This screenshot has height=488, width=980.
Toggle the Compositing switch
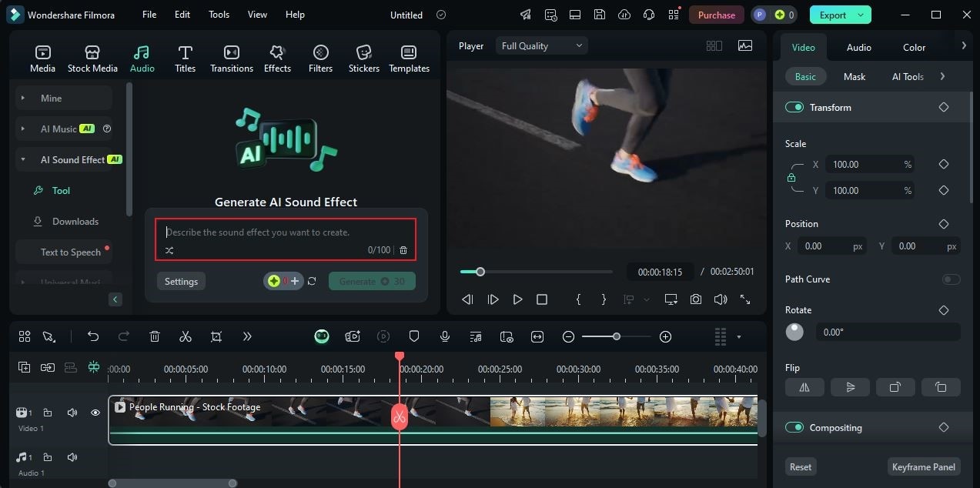(x=794, y=427)
